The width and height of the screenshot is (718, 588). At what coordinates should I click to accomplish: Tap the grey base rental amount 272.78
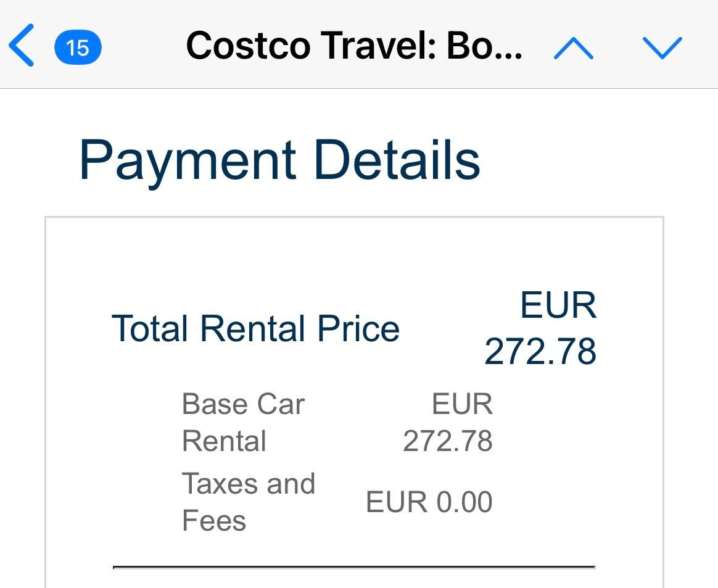click(x=448, y=441)
